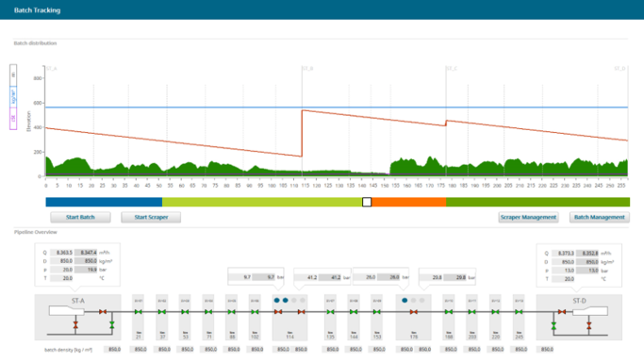Screen dimensions: 644x363
Task: Open Scraper Management
Action: click(528, 217)
